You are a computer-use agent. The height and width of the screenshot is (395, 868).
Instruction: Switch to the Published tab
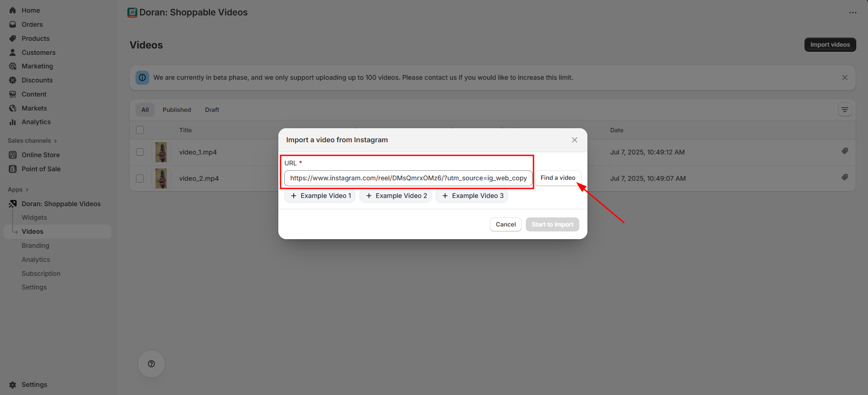pos(177,110)
